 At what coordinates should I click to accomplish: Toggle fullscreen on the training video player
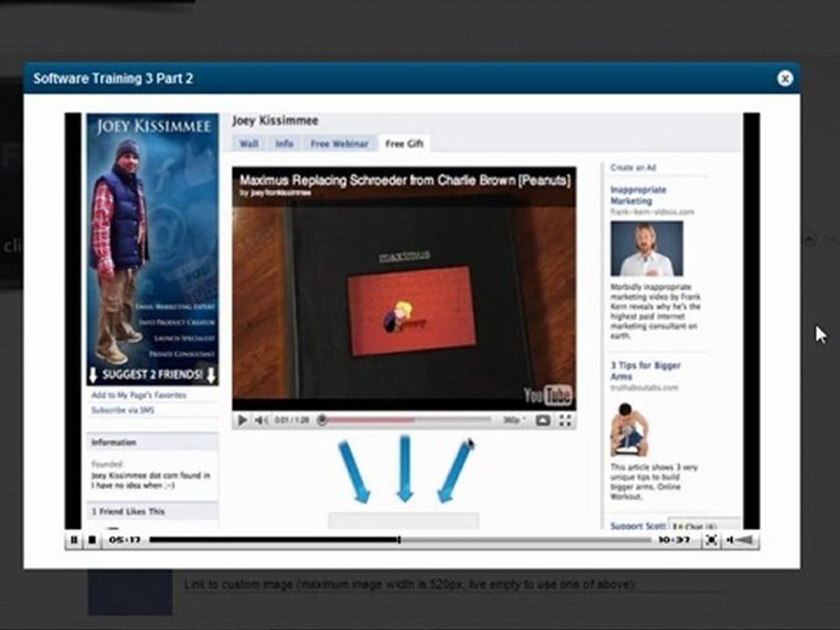point(710,540)
